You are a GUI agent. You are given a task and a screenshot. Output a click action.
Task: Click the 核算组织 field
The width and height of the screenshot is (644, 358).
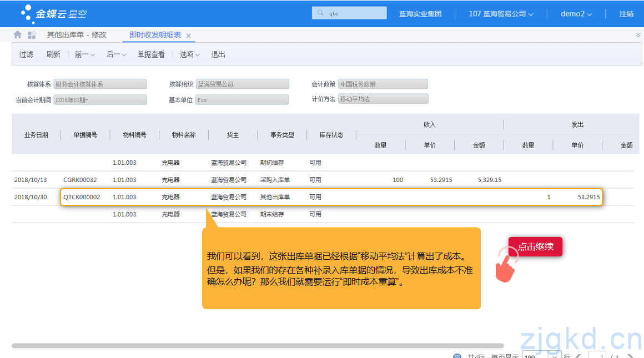coord(242,84)
